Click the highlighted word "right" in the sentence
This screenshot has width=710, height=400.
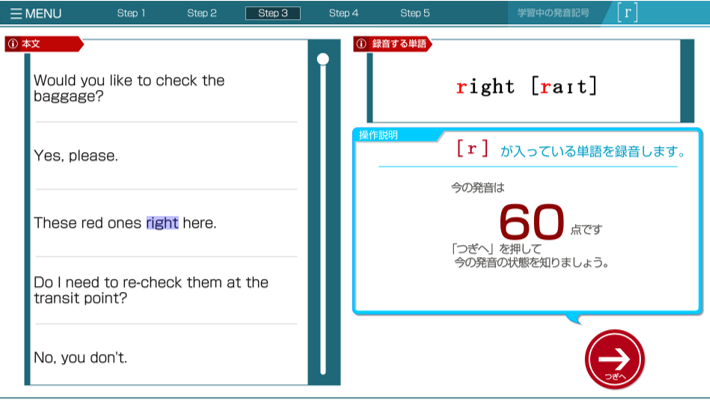(x=162, y=223)
